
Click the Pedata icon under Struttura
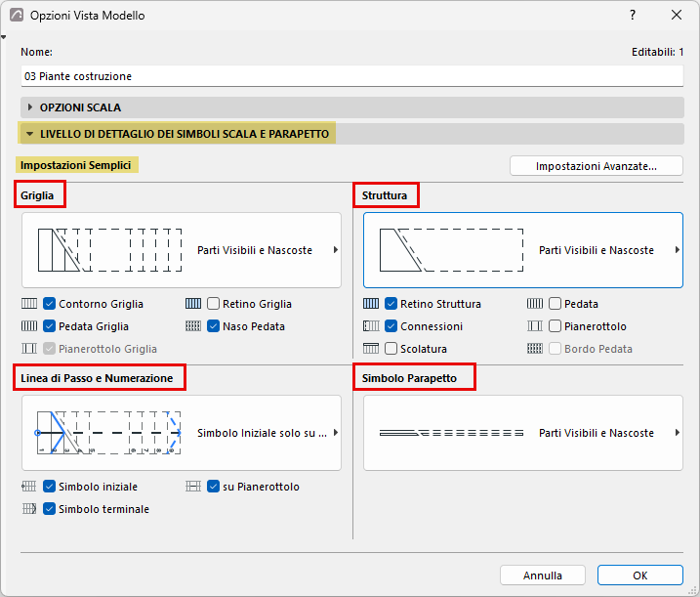534,304
